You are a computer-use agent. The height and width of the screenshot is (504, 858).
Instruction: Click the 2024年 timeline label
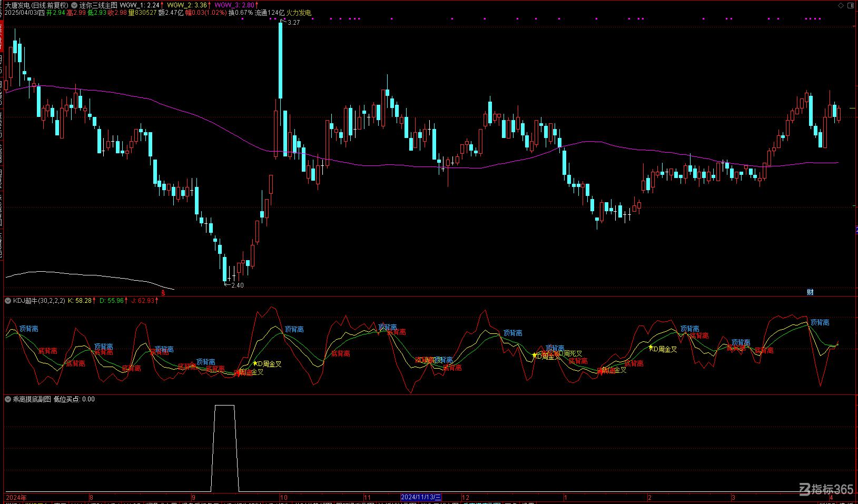pos(16,497)
